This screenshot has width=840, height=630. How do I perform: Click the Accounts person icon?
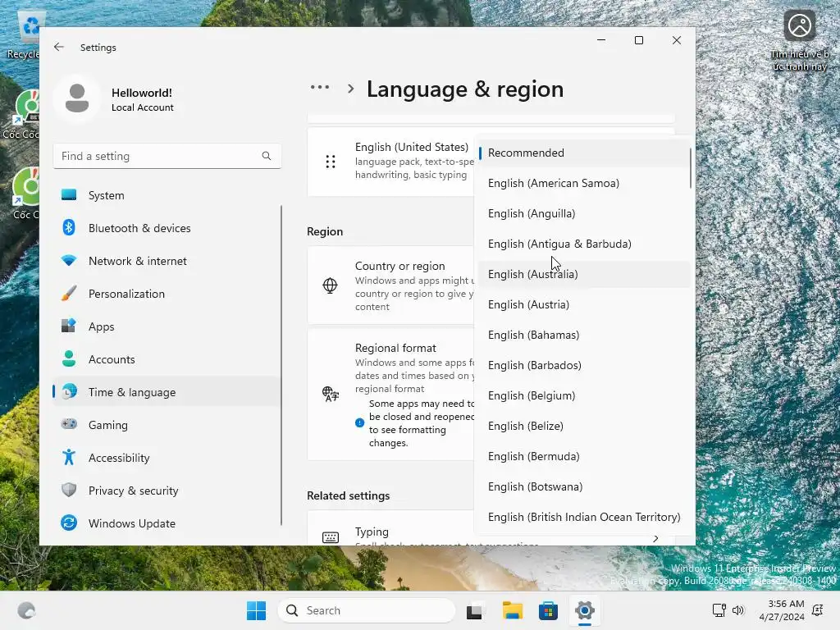[x=69, y=359]
